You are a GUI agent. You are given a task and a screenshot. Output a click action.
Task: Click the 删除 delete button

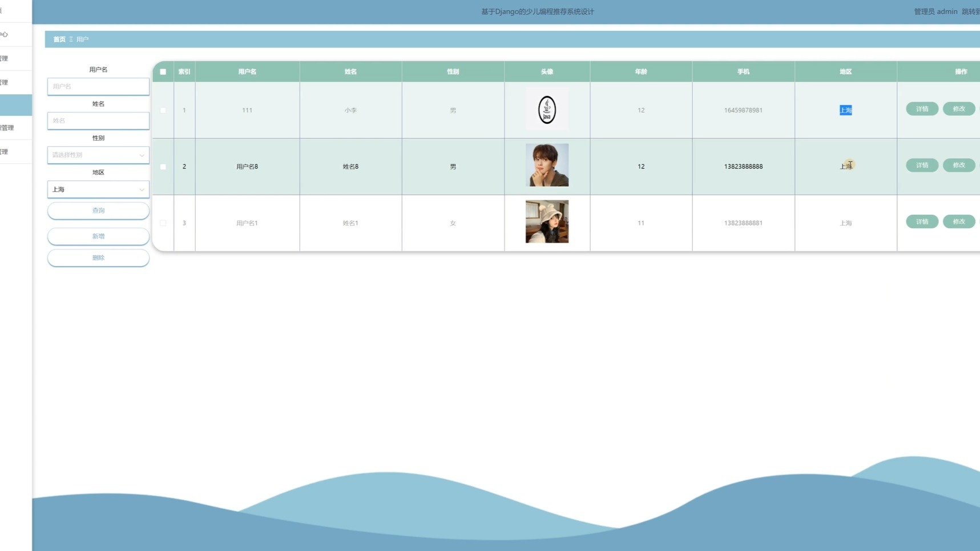pos(98,258)
